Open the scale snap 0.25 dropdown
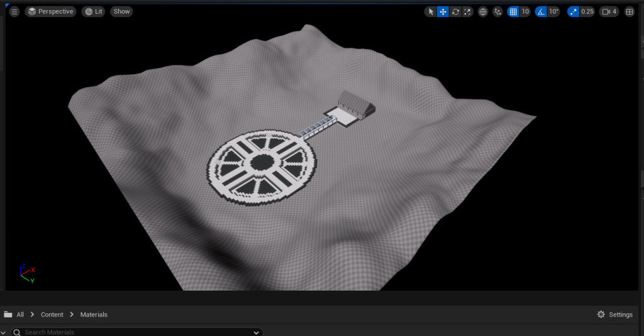This screenshot has height=336, width=644. coord(587,11)
